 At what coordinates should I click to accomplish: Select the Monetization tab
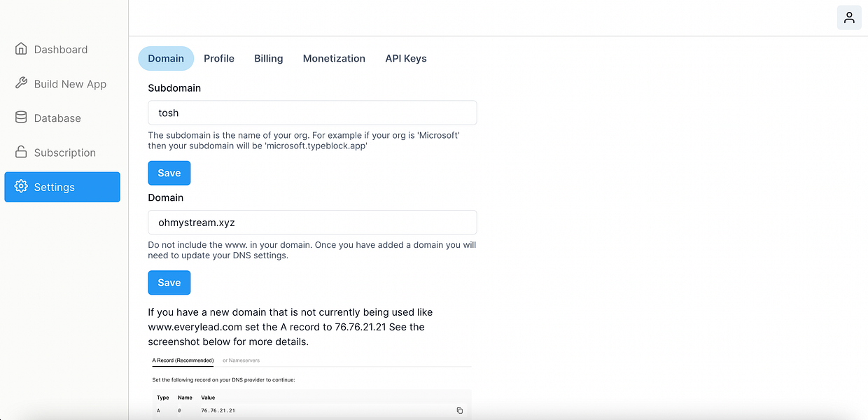[x=334, y=58]
